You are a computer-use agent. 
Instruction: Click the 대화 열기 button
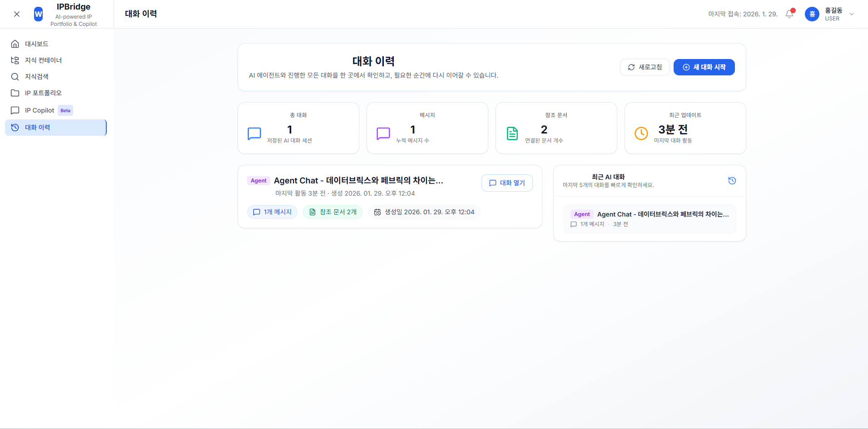[x=507, y=183]
